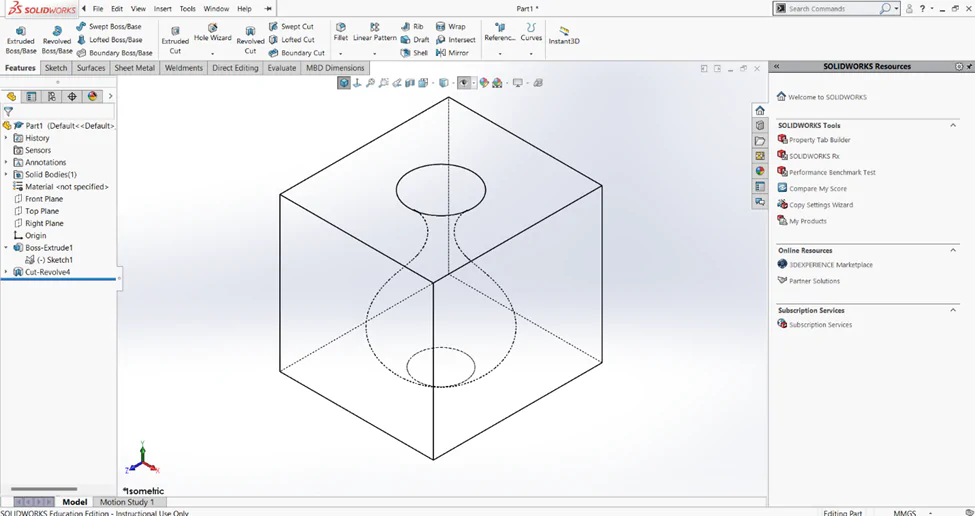This screenshot has height=516, width=975.
Task: Activate the Mirror feature
Action: (x=452, y=53)
